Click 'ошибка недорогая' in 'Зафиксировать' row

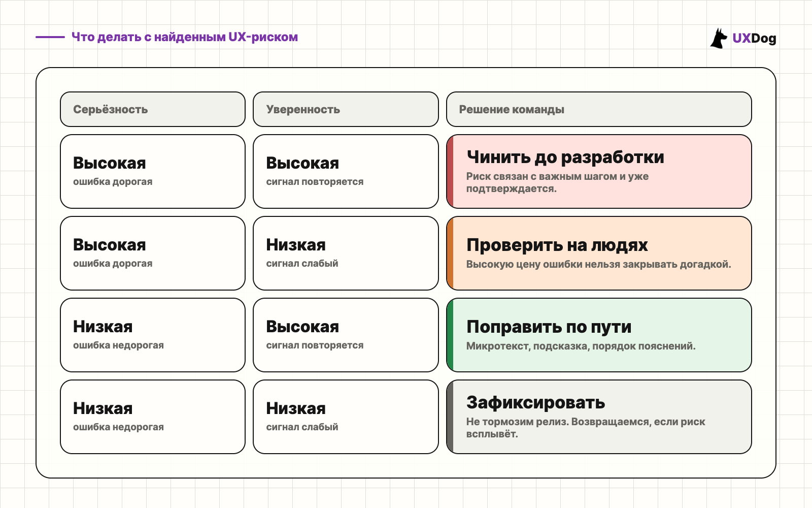(118, 427)
